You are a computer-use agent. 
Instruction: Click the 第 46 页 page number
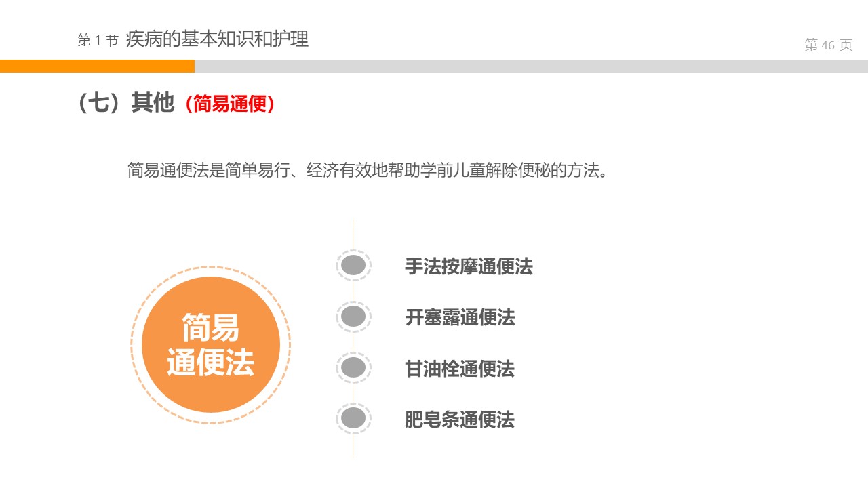[x=828, y=45]
